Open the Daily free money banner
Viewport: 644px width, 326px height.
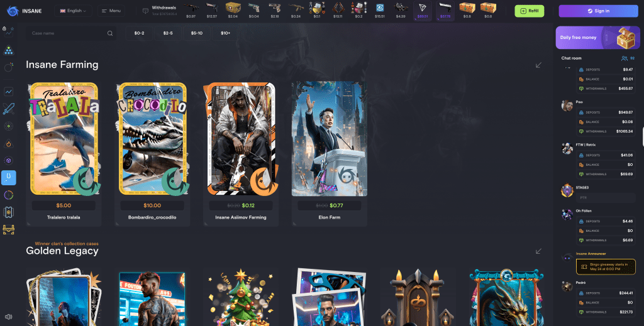(x=597, y=38)
